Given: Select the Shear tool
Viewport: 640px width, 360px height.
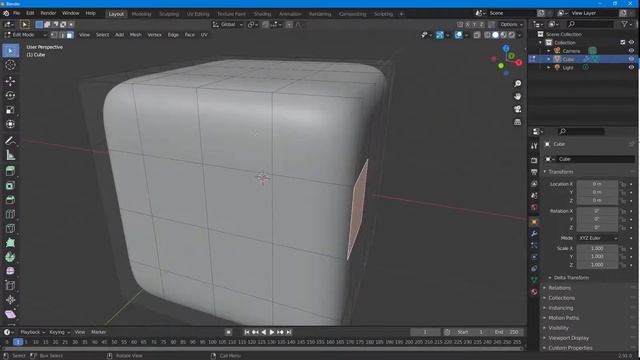Looking at the screenshot, I should click(10, 314).
